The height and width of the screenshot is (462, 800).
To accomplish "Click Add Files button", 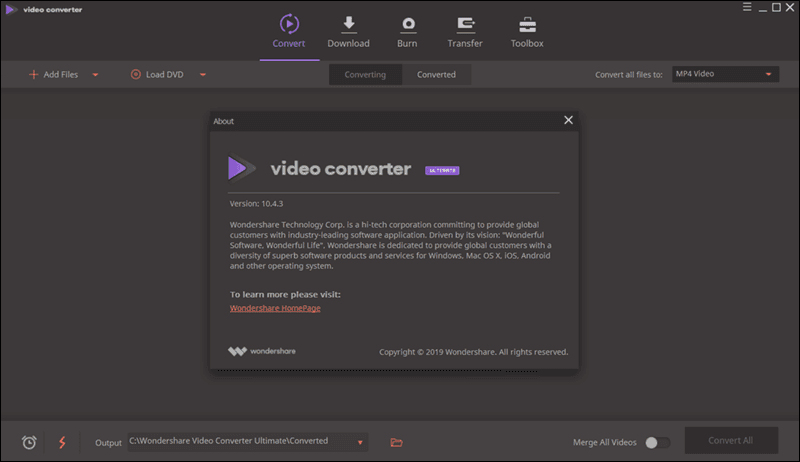I will point(54,74).
